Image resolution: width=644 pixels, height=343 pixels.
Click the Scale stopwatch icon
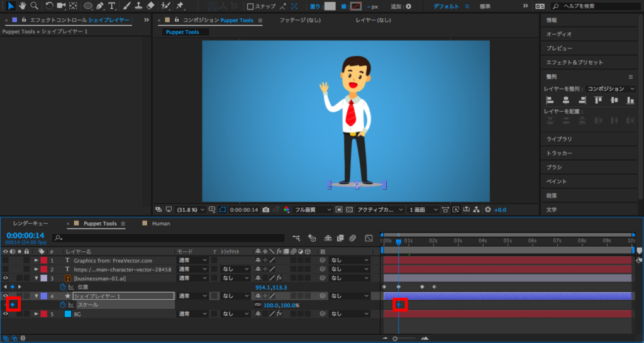[63, 305]
